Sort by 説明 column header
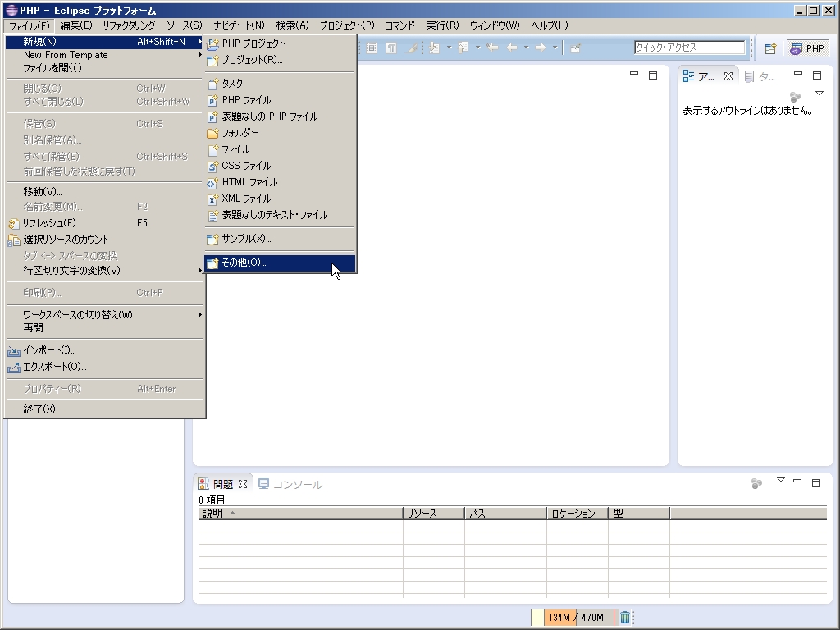The width and height of the screenshot is (840, 630). pyautogui.click(x=300, y=514)
